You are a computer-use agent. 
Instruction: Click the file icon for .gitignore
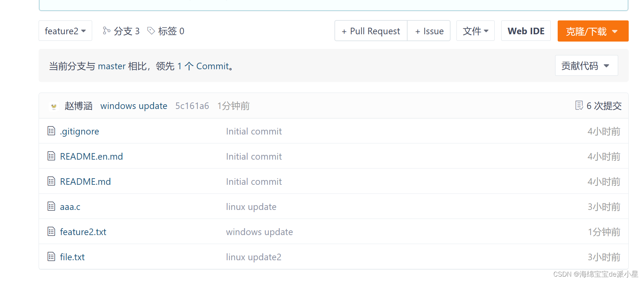51,131
